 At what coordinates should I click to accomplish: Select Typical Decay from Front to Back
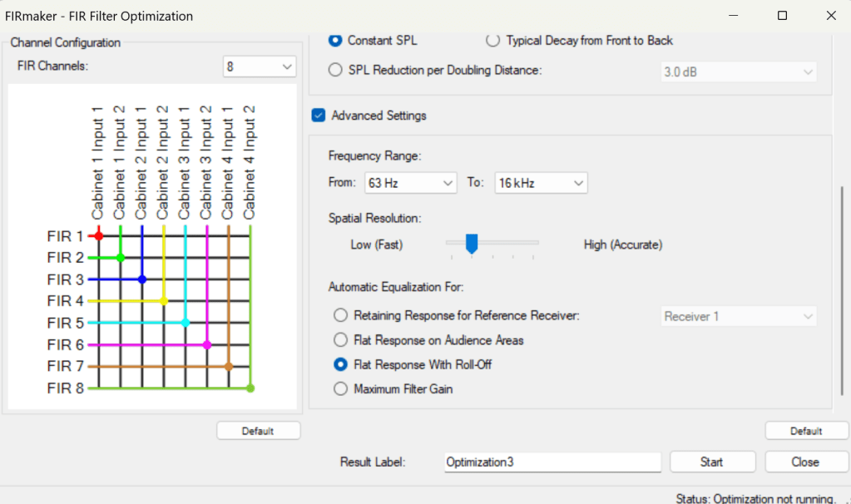492,40
